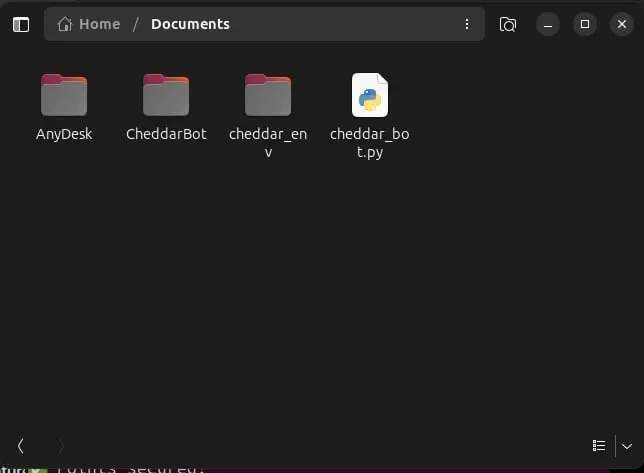Open the three-dot folder menu
The image size is (644, 473).
pos(467,24)
